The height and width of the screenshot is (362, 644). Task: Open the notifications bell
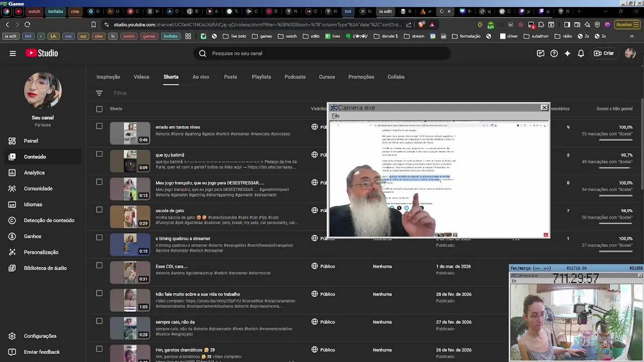[x=581, y=53]
